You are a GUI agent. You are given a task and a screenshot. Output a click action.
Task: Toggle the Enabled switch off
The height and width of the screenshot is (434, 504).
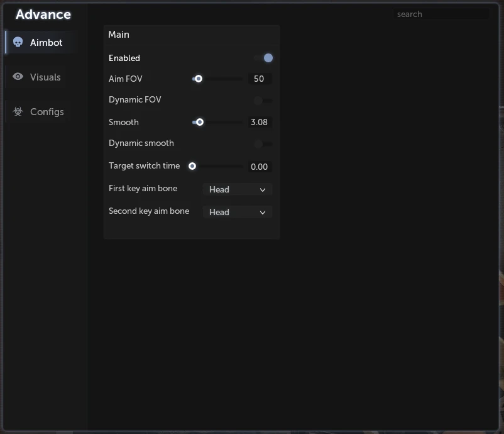[263, 58]
